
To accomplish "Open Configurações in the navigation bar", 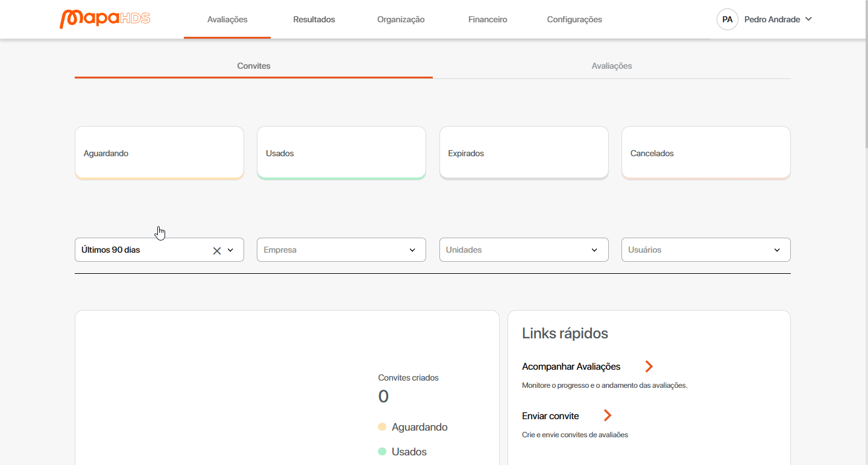I will (x=574, y=19).
